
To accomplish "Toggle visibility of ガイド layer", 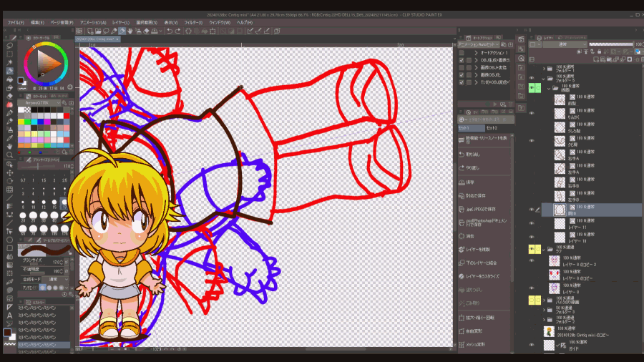I will click(x=532, y=345).
